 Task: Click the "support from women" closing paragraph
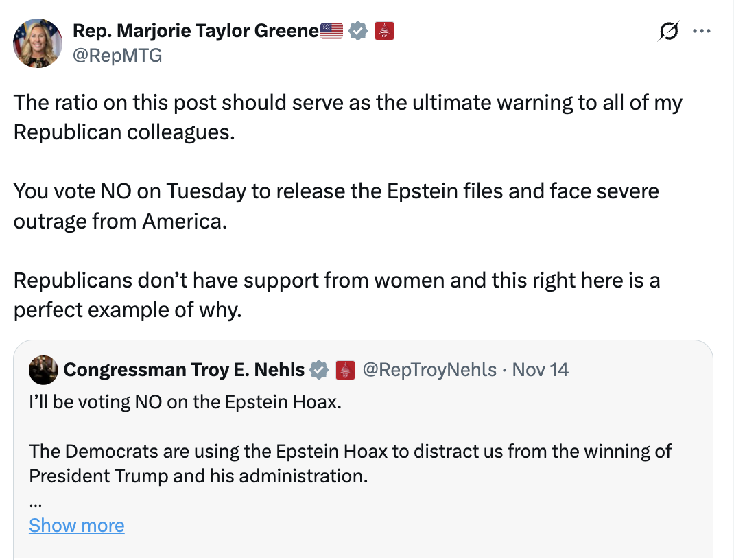336,295
